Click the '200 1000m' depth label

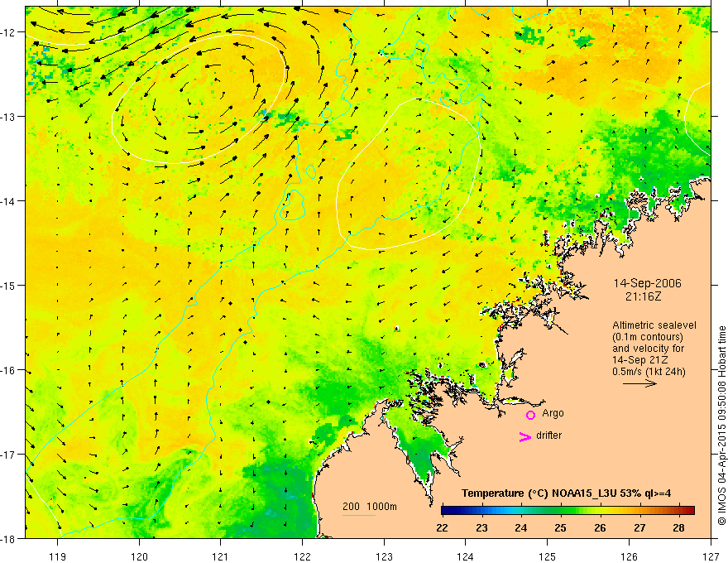tap(370, 507)
